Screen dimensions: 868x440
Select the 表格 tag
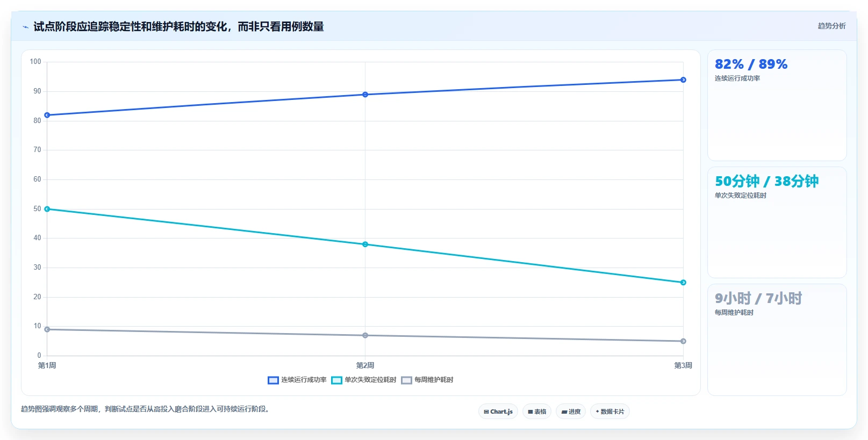click(537, 412)
